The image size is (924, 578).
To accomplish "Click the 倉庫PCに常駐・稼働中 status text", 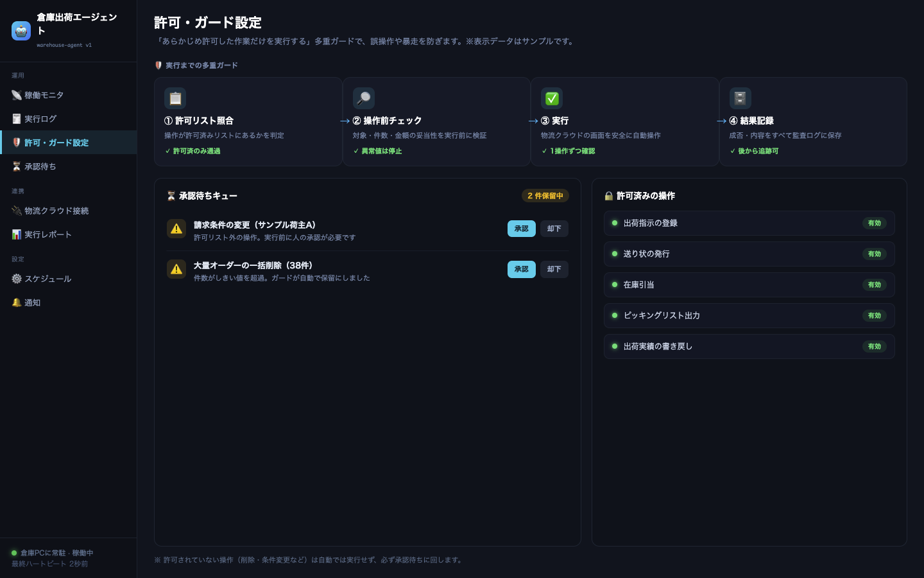I will 57,553.
